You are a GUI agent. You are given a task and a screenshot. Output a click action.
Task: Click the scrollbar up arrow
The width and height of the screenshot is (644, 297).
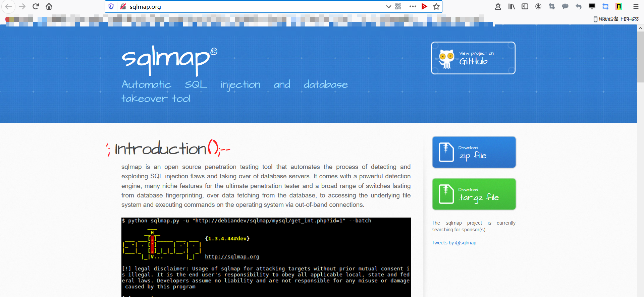640,28
